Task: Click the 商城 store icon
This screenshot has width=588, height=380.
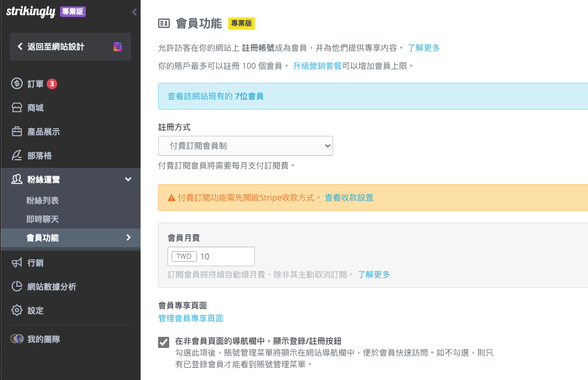Action: click(x=17, y=108)
